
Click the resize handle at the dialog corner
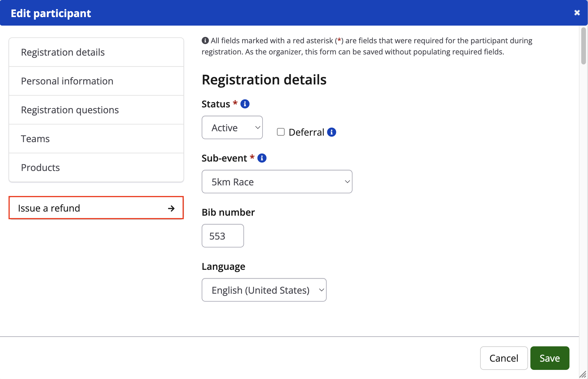[583, 374]
